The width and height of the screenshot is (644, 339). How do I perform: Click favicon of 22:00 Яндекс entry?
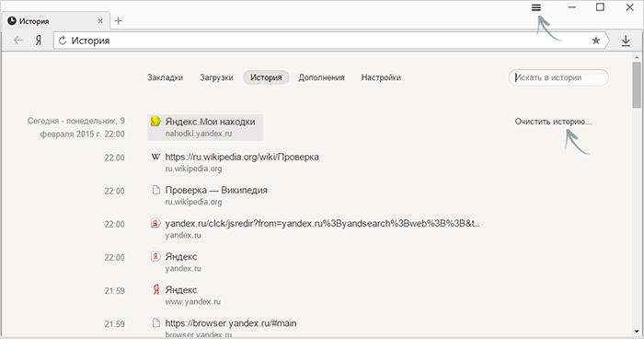point(155,256)
